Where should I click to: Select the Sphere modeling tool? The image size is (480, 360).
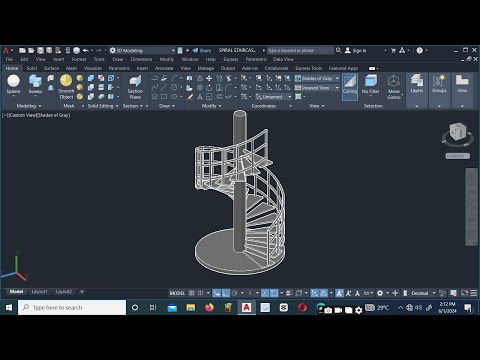point(13,84)
